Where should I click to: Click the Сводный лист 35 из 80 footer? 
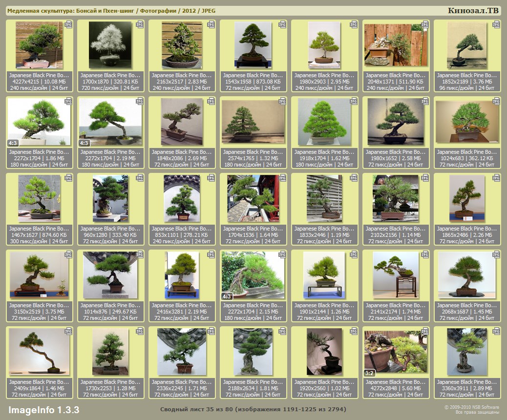[253, 409]
